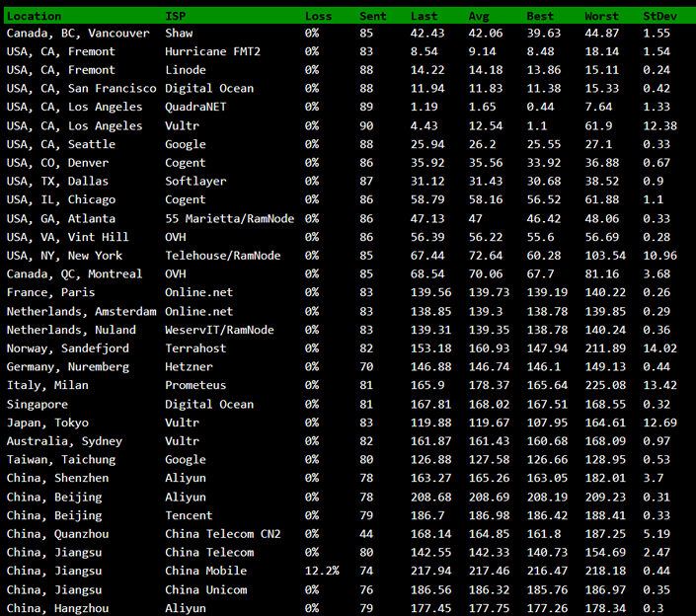Click the 225.08 Worst value
Screen dimensions: 696x616
click(x=605, y=385)
